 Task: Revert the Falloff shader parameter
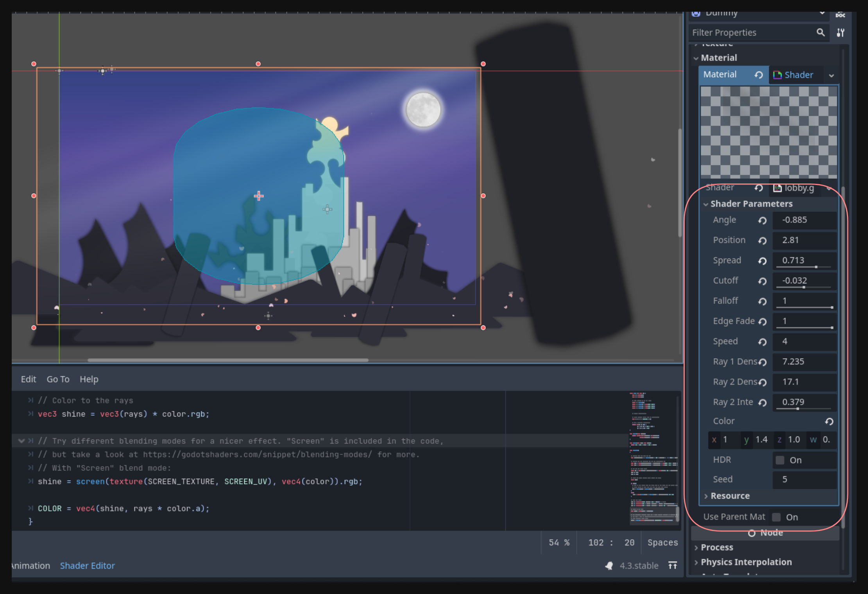click(x=762, y=301)
